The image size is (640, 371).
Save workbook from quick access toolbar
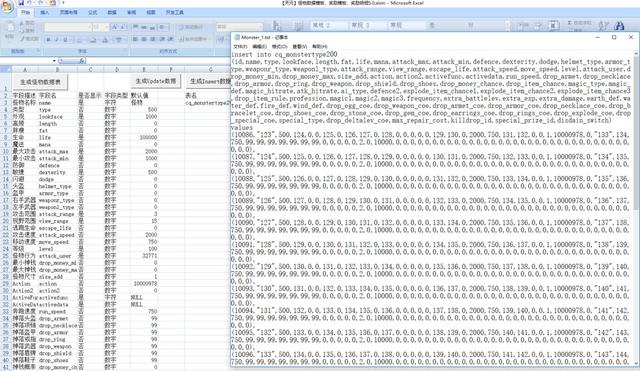21,3
